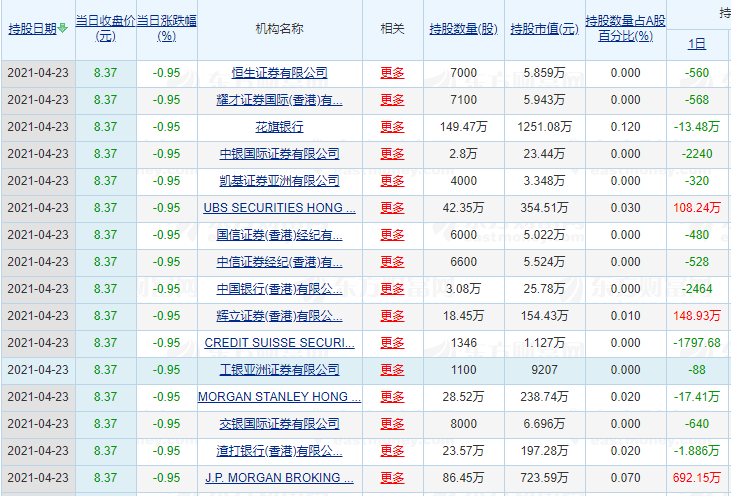Click 更多 in the 凯基证券亚洲 row
Image resolution: width=731 pixels, height=496 pixels.
coord(392,181)
